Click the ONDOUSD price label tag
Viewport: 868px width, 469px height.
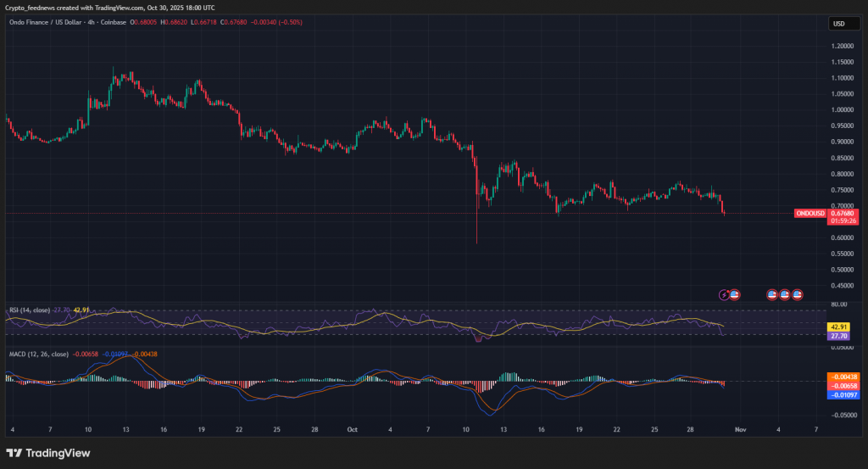(x=810, y=214)
